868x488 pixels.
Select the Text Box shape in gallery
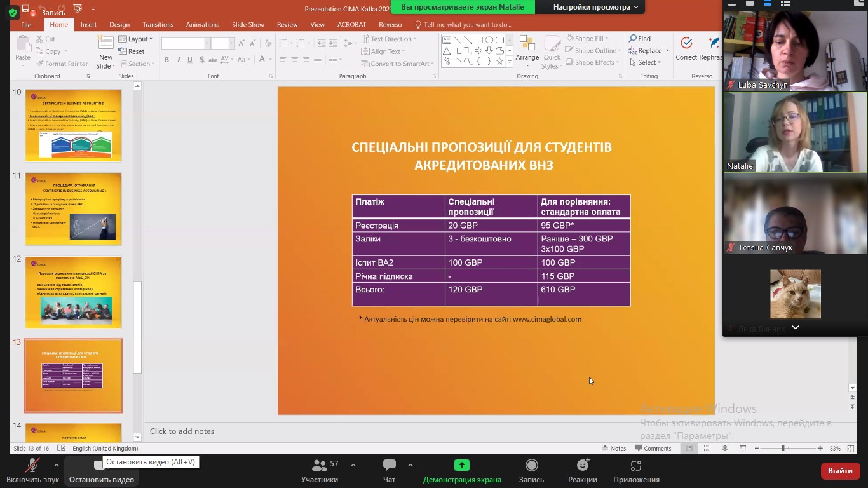pos(447,40)
